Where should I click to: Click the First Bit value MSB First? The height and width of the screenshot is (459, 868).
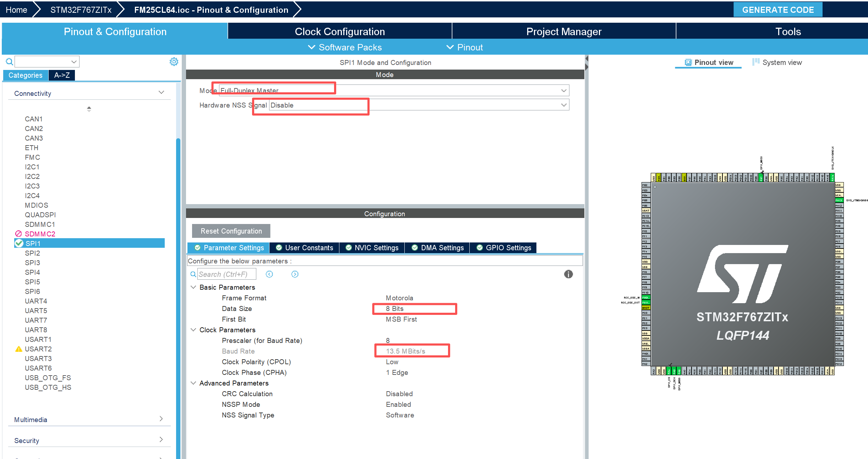point(401,319)
